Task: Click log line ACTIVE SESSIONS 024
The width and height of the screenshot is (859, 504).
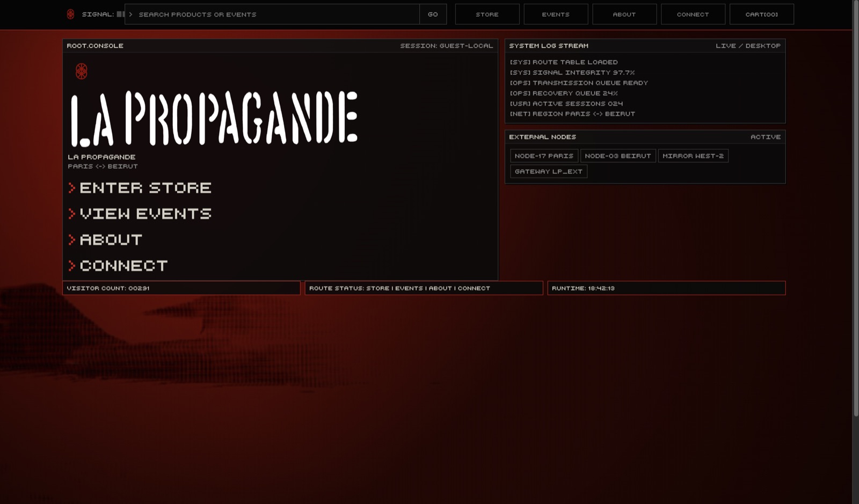Action: pos(566,104)
